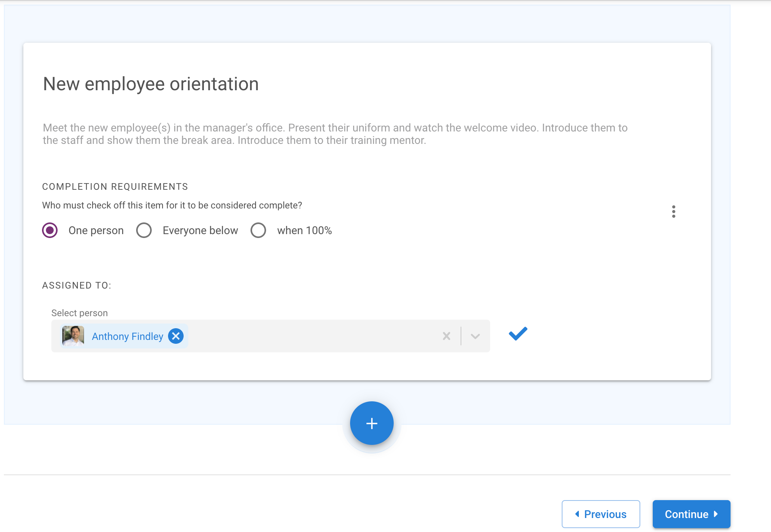Expand the Select person dropdown
The height and width of the screenshot is (532, 771).
475,336
